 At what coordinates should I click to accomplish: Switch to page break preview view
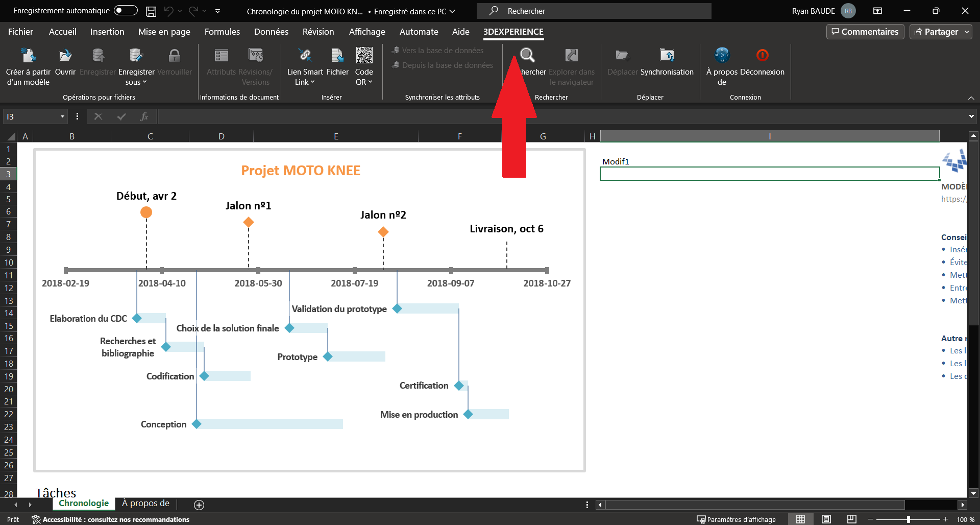pos(851,519)
